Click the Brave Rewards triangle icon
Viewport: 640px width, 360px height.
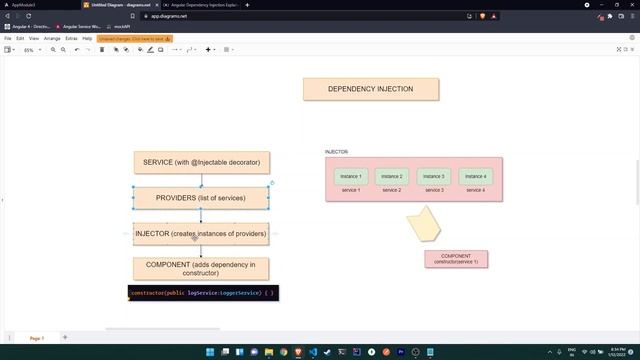coord(493,16)
